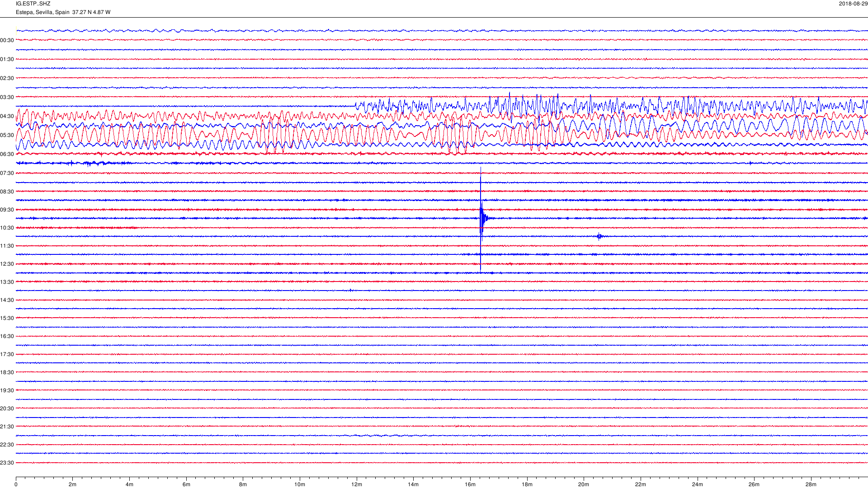Click the 24m axis tick label

698,484
